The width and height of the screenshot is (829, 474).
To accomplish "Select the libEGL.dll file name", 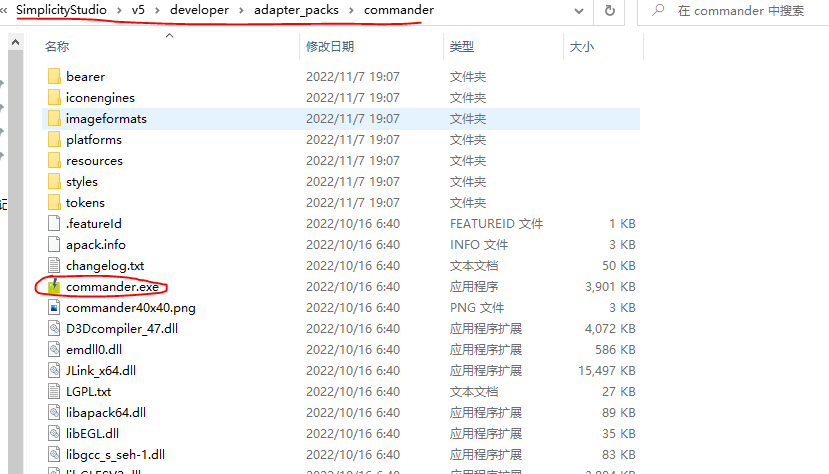I will (x=92, y=433).
